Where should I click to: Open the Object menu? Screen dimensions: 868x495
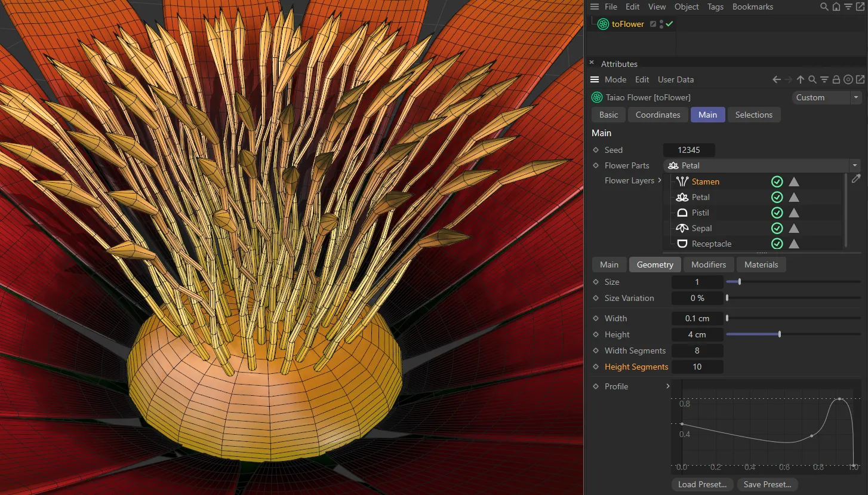click(686, 7)
